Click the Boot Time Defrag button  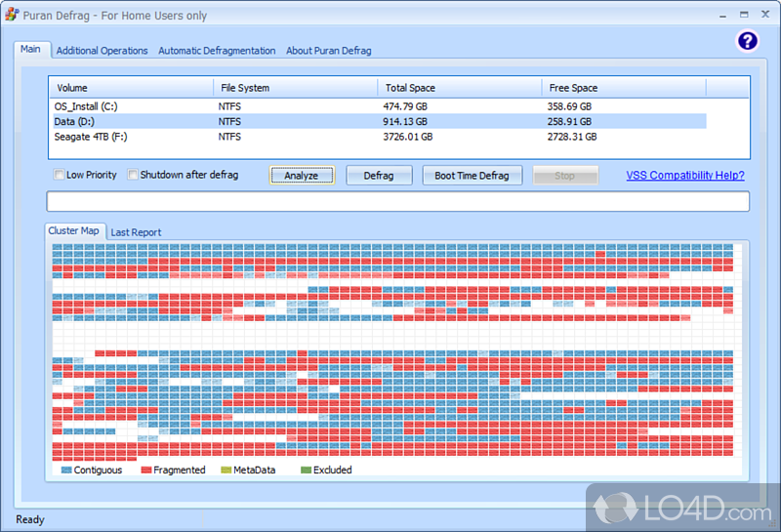click(472, 176)
